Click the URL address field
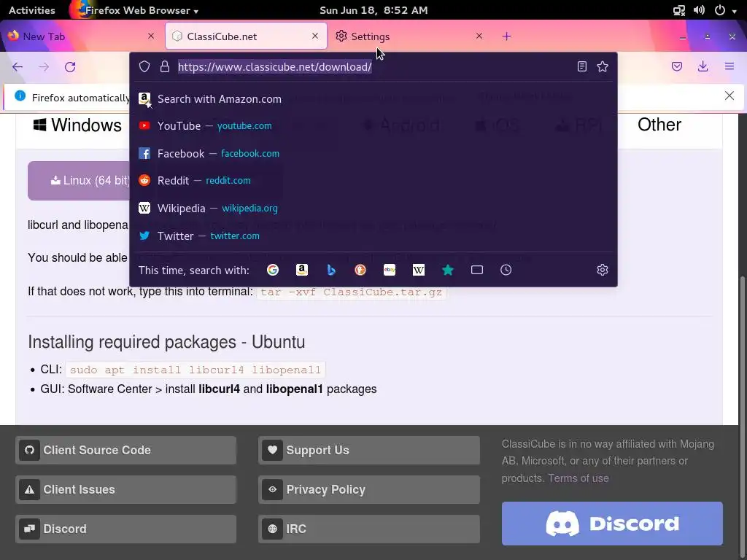The width and height of the screenshot is (747, 560). pyautogui.click(x=374, y=66)
